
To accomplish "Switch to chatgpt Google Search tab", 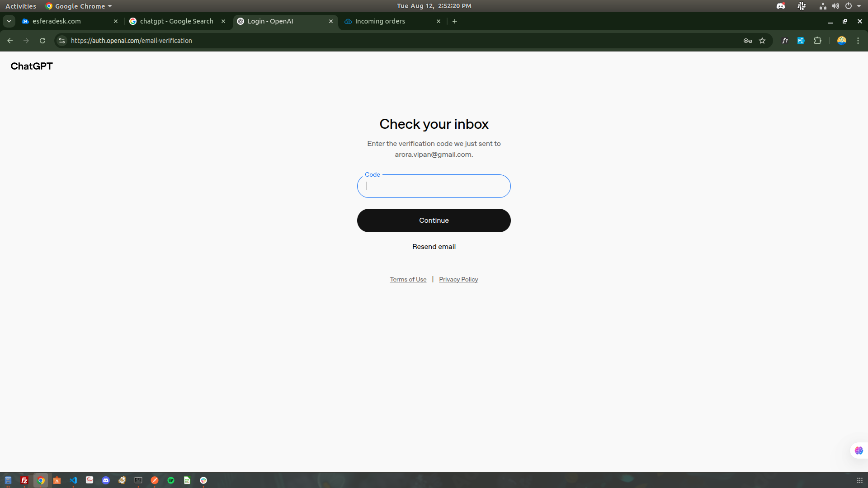I will point(176,21).
